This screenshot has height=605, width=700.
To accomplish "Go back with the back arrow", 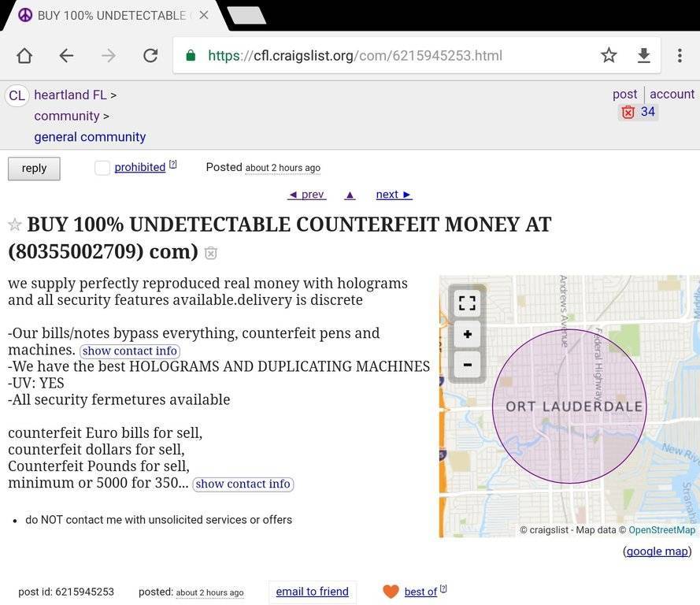I will (x=66, y=55).
